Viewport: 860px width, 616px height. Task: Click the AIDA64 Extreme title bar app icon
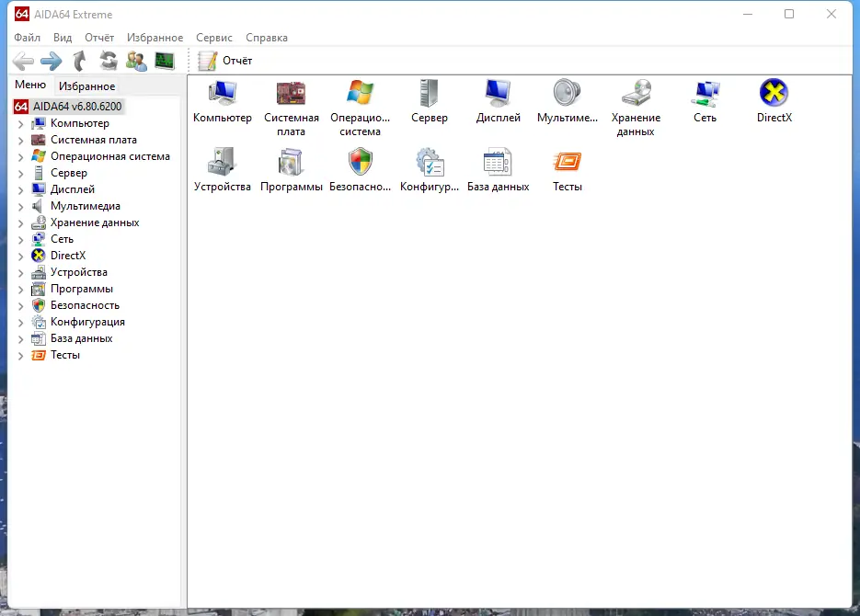point(22,14)
